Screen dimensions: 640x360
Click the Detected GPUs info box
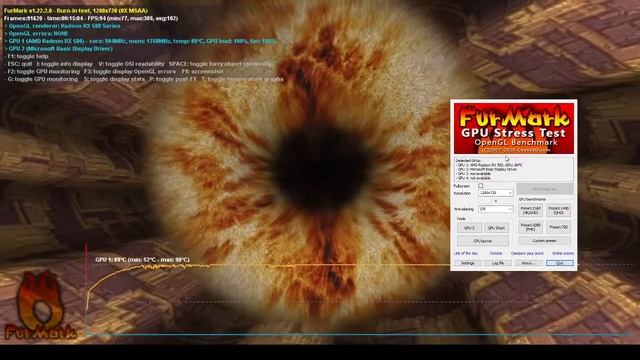514,169
